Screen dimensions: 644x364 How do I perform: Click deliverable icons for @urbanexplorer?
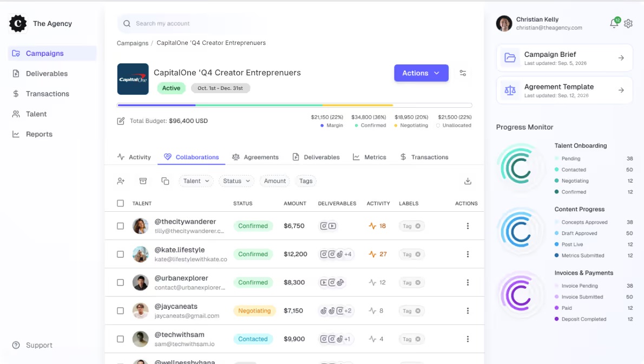332,283
